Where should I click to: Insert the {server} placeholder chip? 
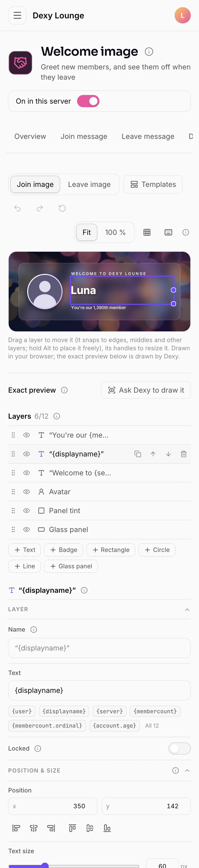point(109,711)
